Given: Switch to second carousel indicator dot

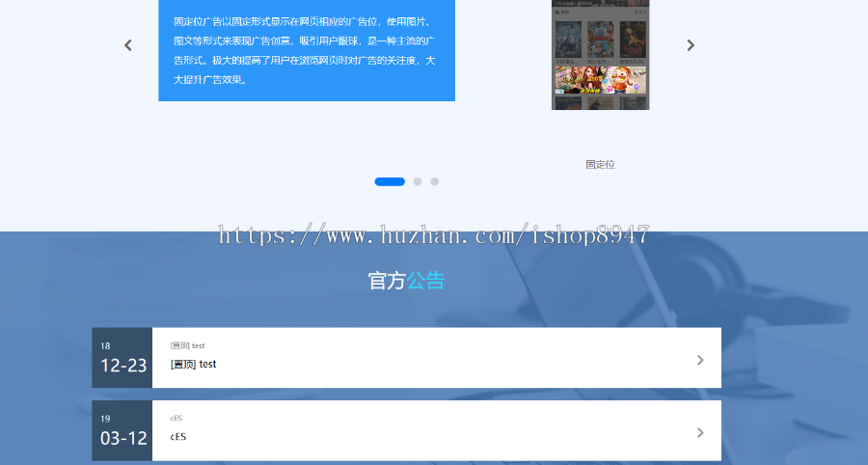Looking at the screenshot, I should 418,181.
